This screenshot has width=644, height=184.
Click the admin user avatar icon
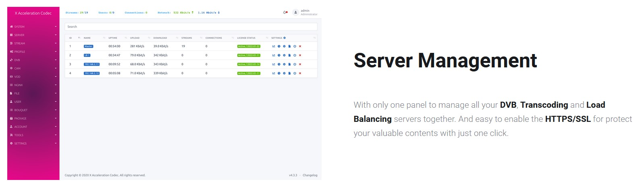pos(295,13)
